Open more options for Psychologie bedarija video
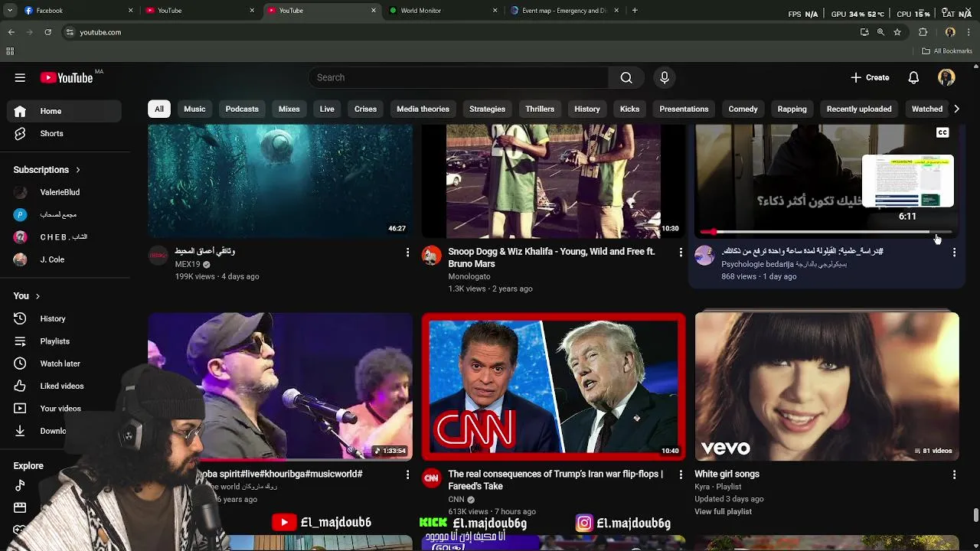This screenshot has height=551, width=980. (954, 252)
